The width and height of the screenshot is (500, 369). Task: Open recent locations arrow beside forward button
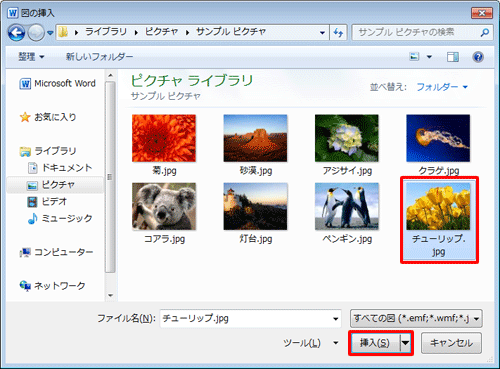50,33
